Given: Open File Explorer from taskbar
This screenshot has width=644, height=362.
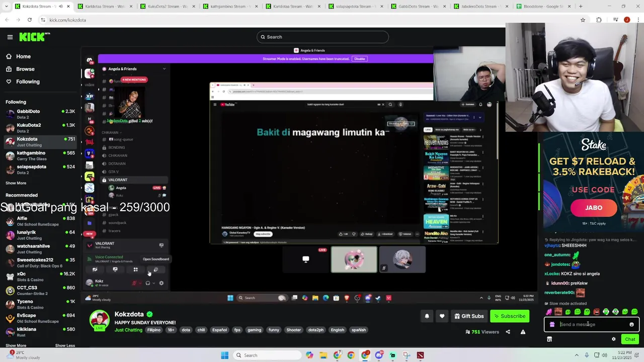Looking at the screenshot, I should (323, 355).
